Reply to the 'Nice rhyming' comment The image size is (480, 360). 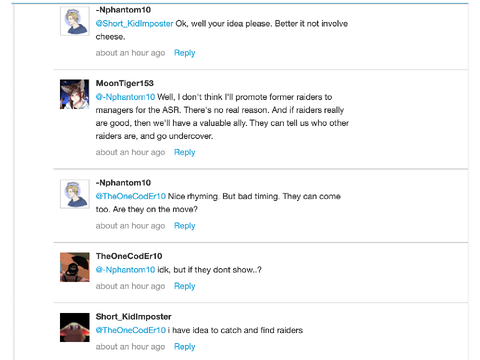tap(185, 226)
